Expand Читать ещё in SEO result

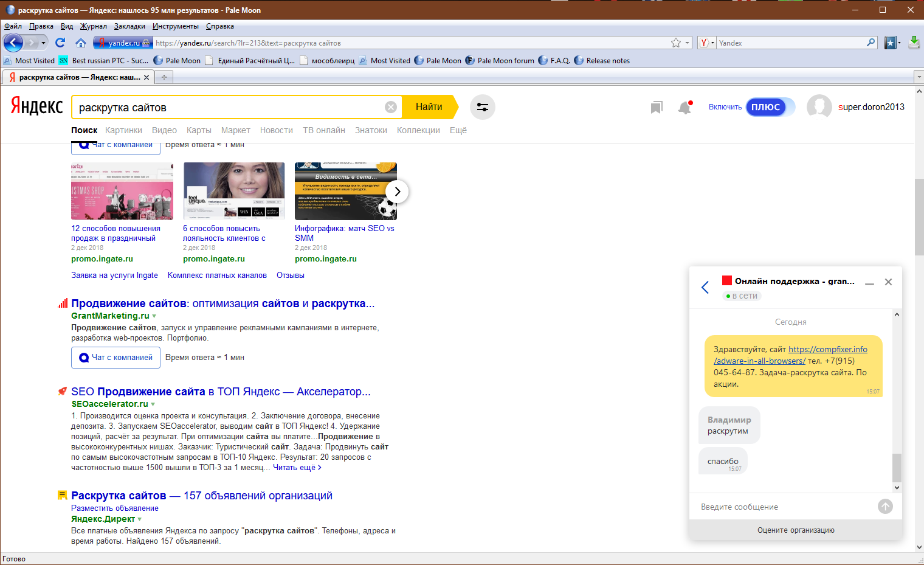tap(297, 467)
